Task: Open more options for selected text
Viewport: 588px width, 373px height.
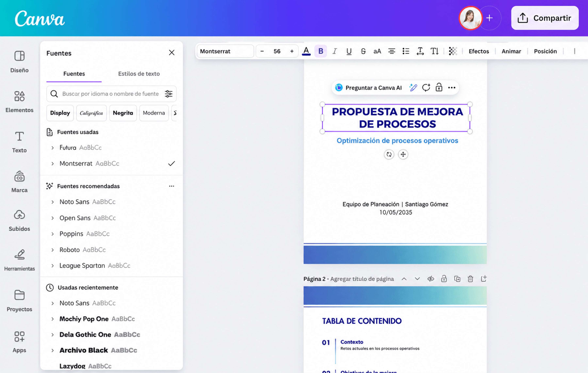Action: point(452,88)
